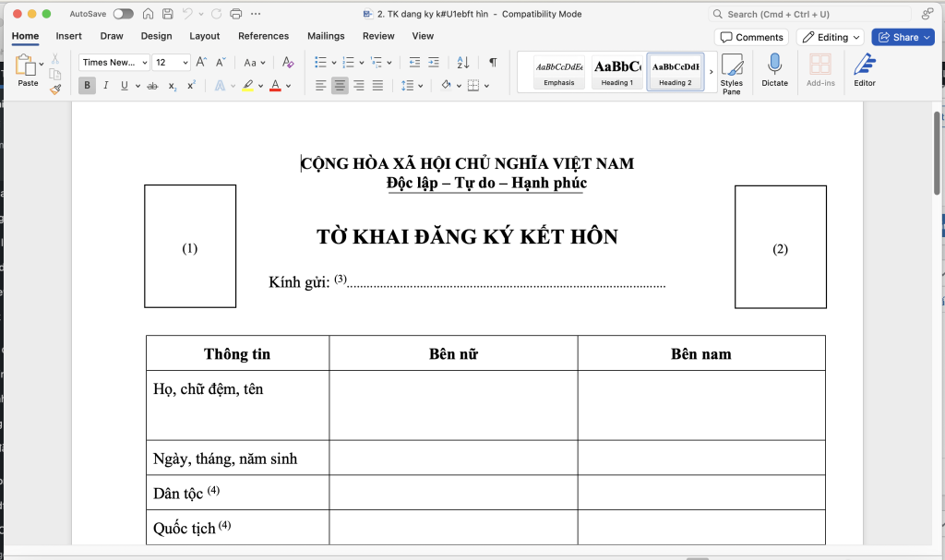Image resolution: width=945 pixels, height=560 pixels.
Task: Click the Increase Indent icon
Action: tap(435, 63)
